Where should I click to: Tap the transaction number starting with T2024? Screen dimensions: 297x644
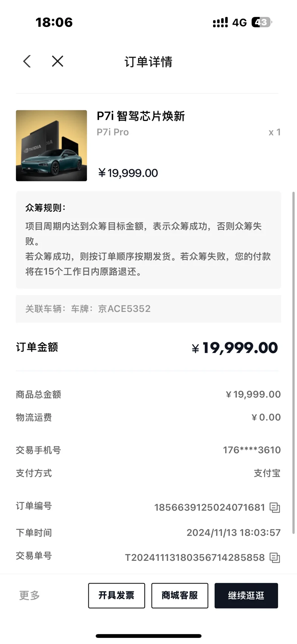(x=195, y=557)
